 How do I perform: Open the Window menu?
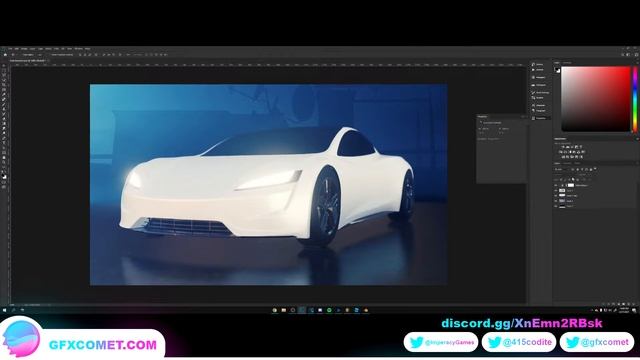tap(78, 49)
